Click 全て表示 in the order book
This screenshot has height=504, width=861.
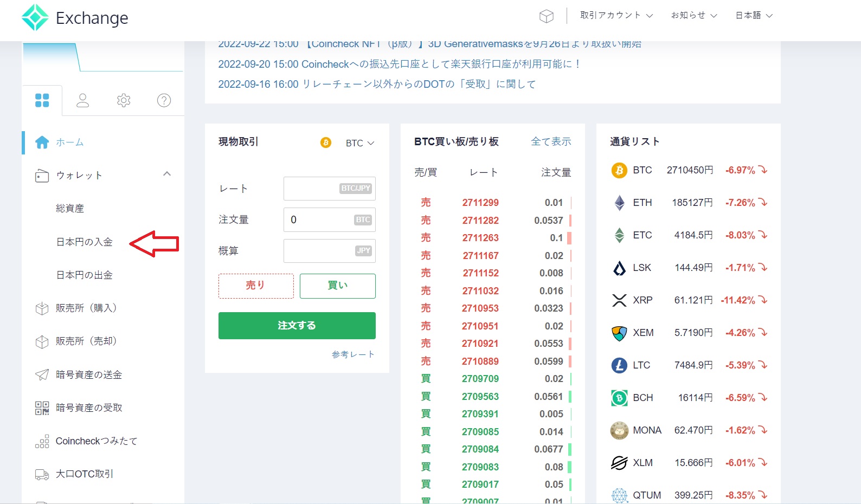coord(551,141)
